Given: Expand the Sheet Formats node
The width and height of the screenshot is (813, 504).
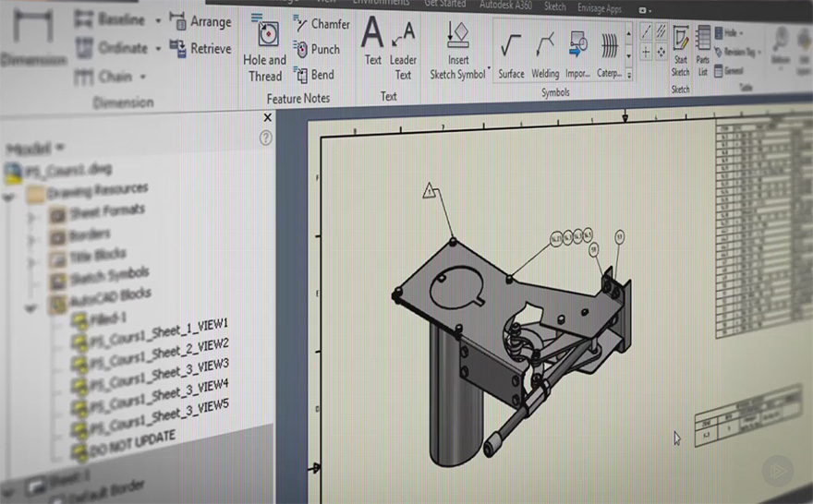Looking at the screenshot, I should pos(31,217).
